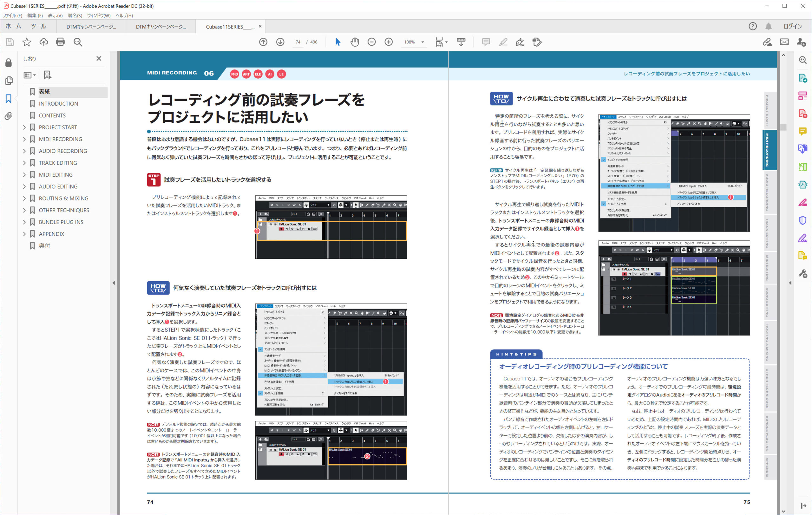This screenshot has width=812, height=515.
Task: Open the 署名 menu
Action: [75, 16]
